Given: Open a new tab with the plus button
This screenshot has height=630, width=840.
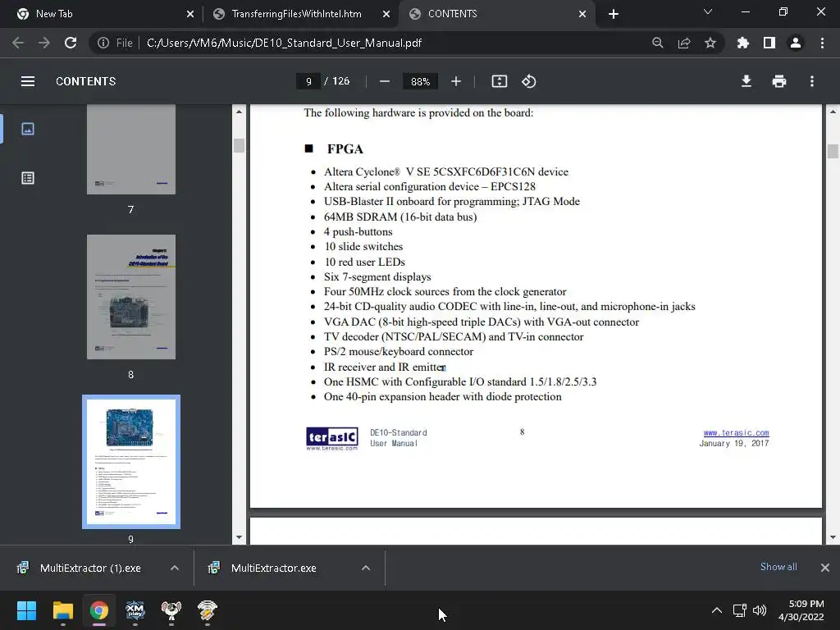Looking at the screenshot, I should tap(614, 14).
